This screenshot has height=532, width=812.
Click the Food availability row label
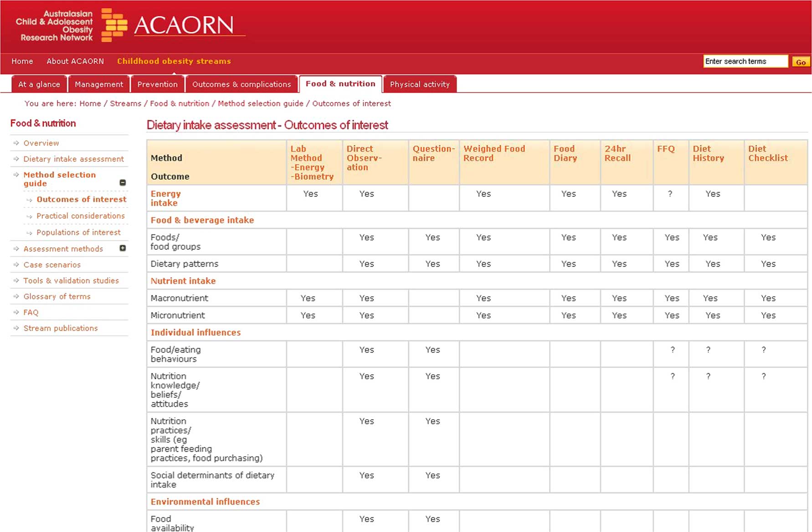172,523
